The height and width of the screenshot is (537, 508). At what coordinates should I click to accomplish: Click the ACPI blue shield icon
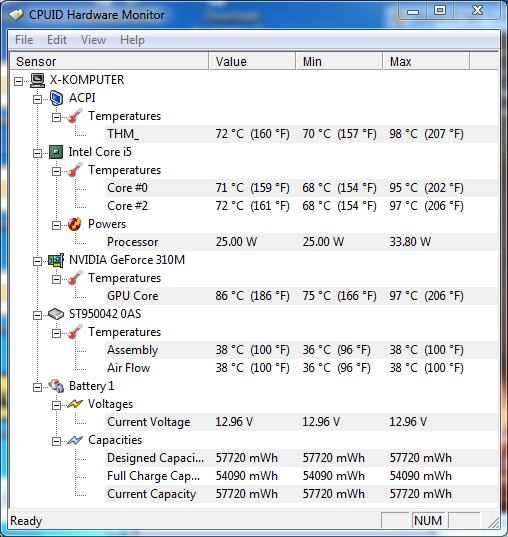coord(56,98)
